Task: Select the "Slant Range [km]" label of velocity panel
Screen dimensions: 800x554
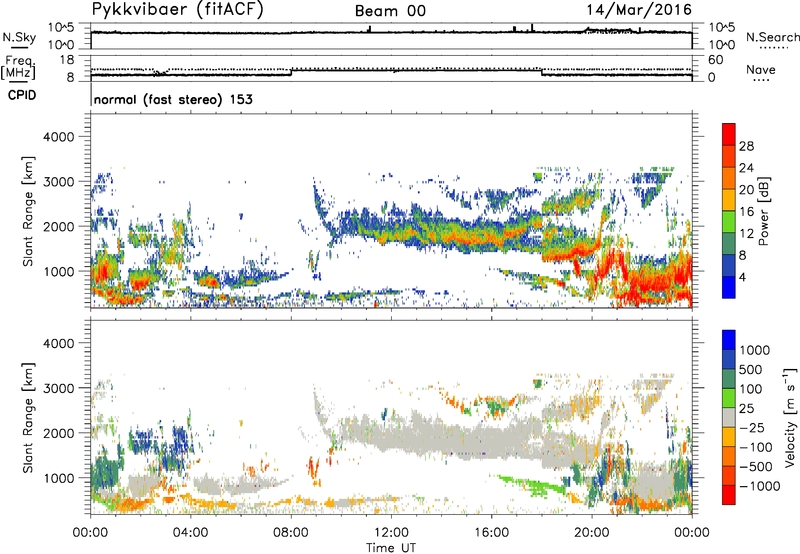Action: pyautogui.click(x=28, y=418)
